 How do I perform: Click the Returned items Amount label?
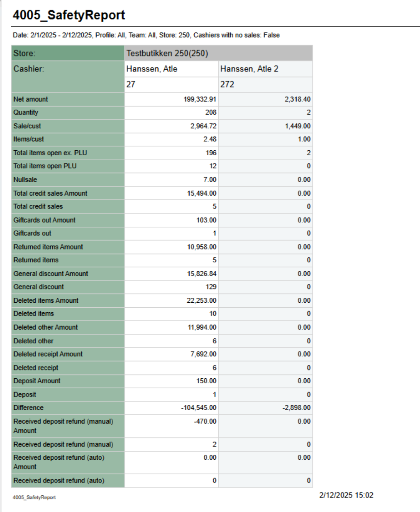[48, 247]
